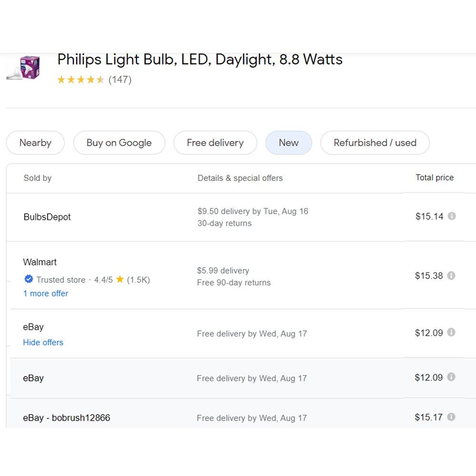Click the Total price column header
The height and width of the screenshot is (476, 476).
[x=435, y=178]
